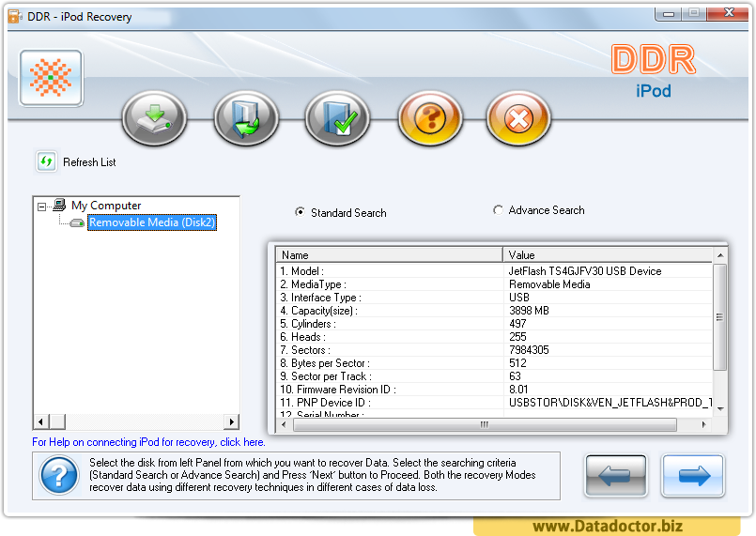Minimize the DDR iPod Recovery window

[669, 14]
